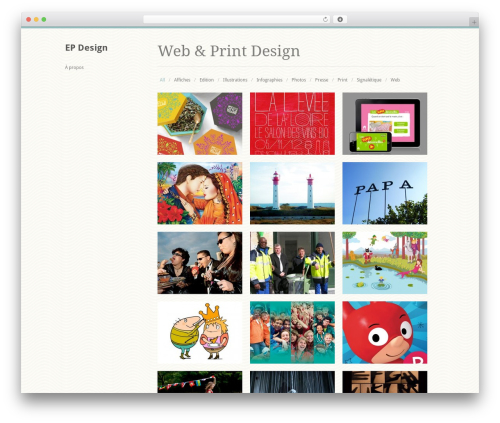Open the red masked bird character thumbnail
Viewport: 500px width, 423px height.
385,333
